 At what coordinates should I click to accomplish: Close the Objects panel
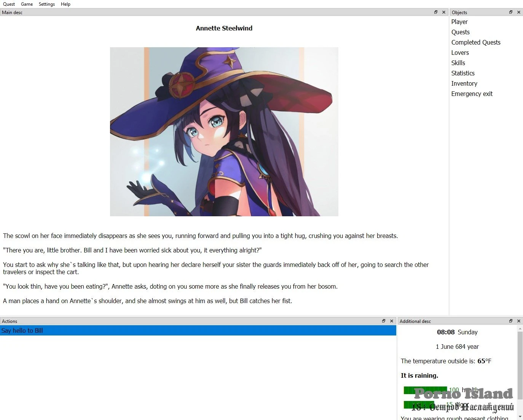coord(518,12)
